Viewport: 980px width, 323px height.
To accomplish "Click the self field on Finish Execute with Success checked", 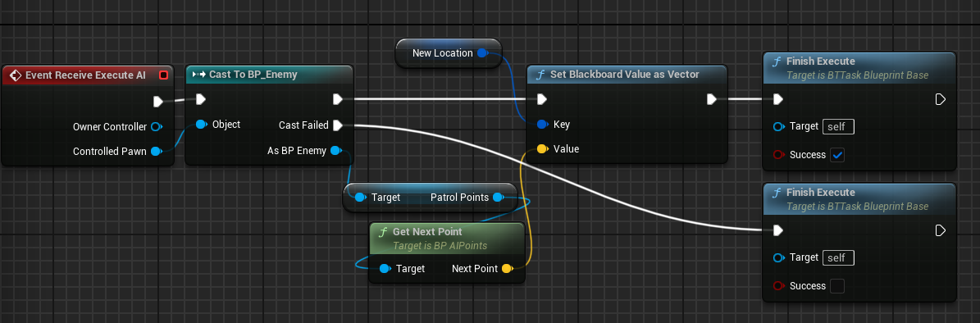I will pos(838,126).
